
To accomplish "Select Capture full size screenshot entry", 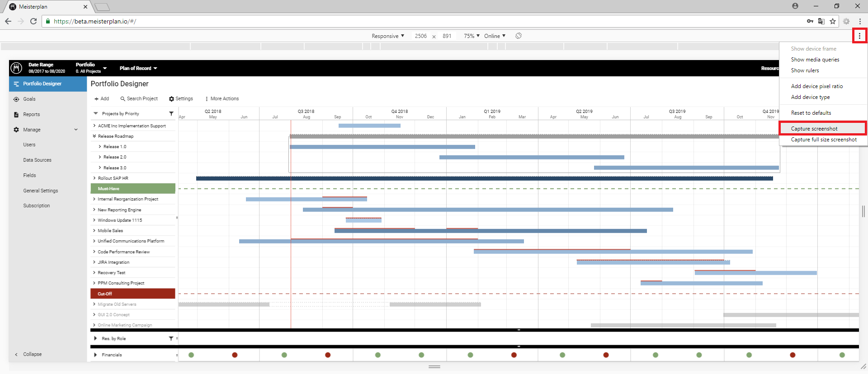I will tap(823, 140).
